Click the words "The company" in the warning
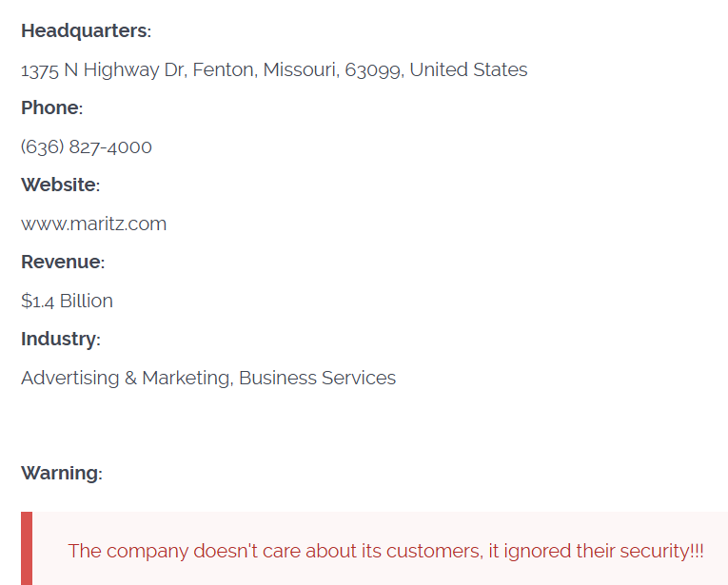 point(128,551)
